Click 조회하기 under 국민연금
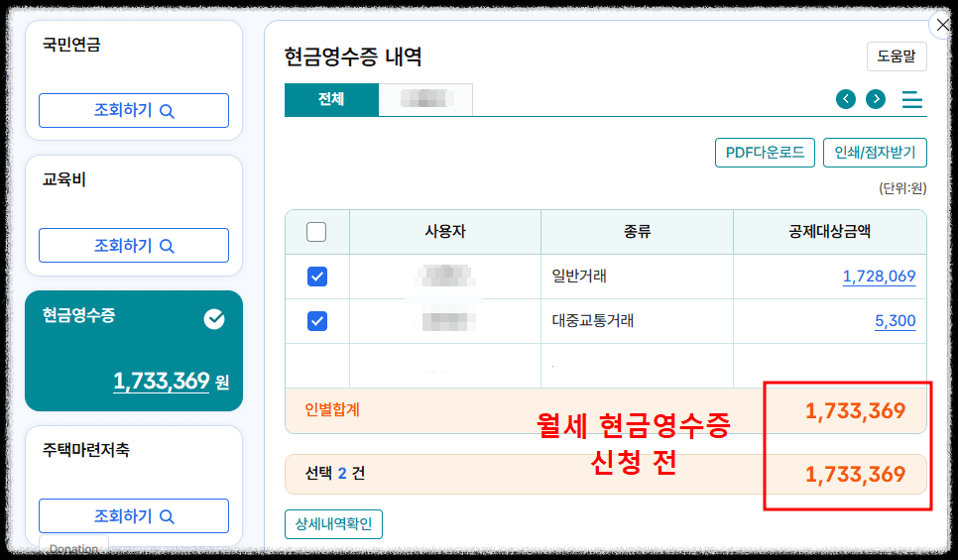 [x=134, y=111]
